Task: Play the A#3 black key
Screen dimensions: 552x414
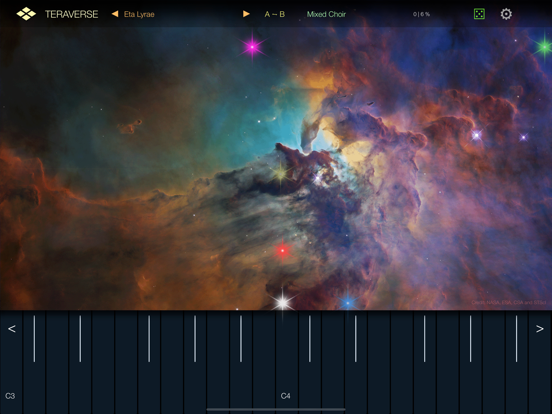Action: point(241,363)
